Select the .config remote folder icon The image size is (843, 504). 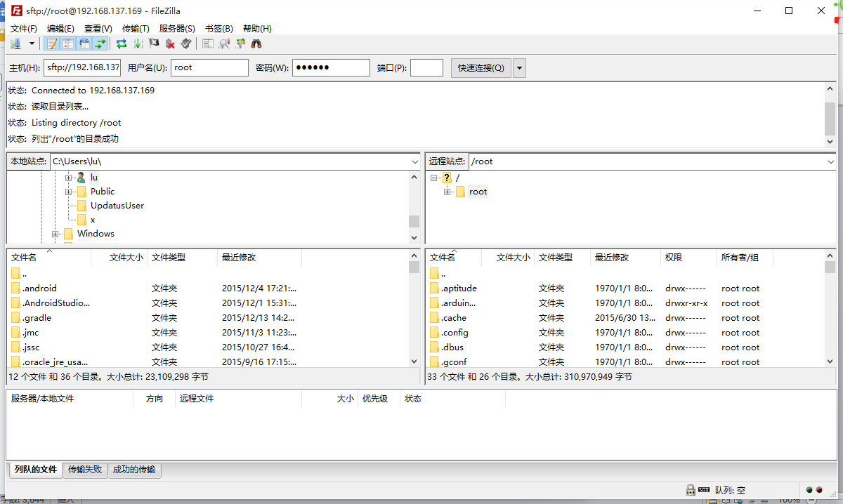[x=434, y=333]
